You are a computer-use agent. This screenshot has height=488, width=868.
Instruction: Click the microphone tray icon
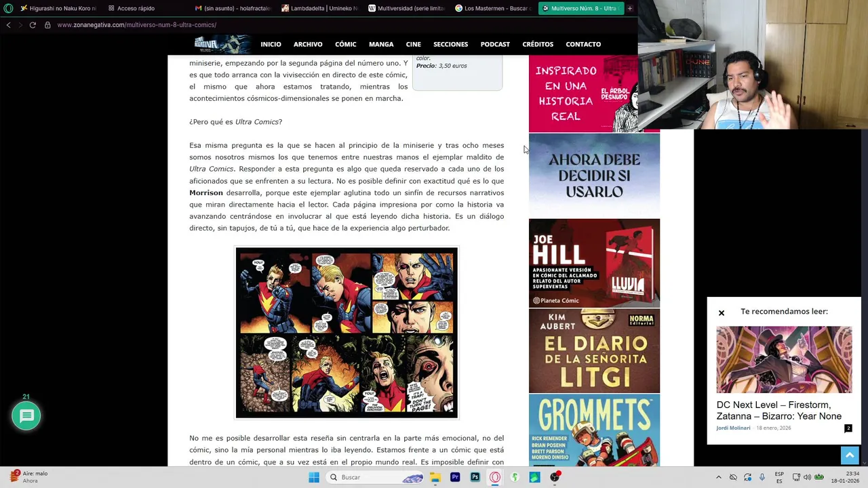pos(762,477)
